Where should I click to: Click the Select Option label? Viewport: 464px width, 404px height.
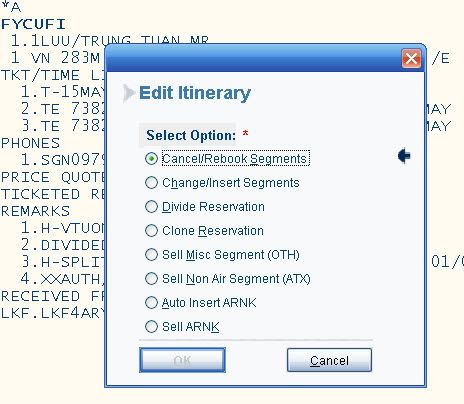point(191,135)
